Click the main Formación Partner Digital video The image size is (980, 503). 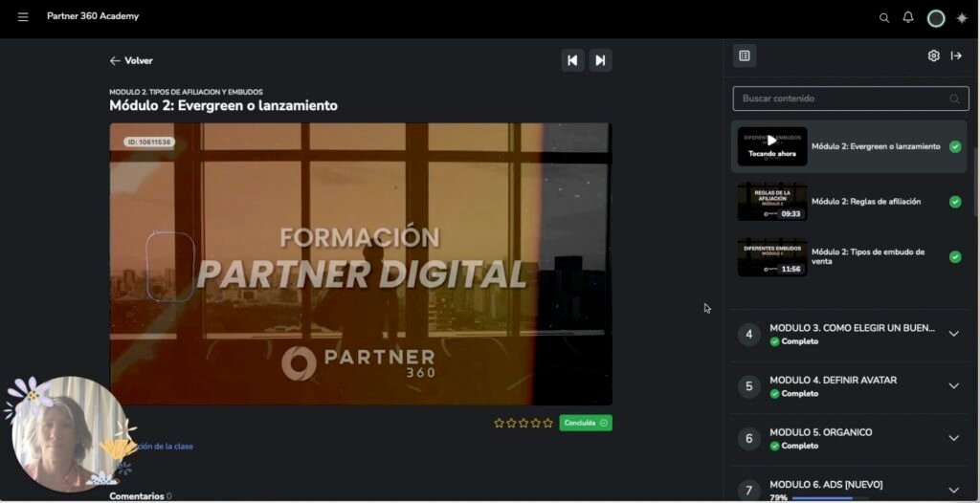pyautogui.click(x=361, y=264)
